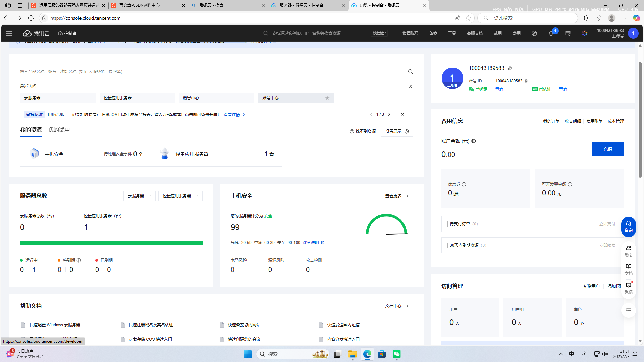
Task: Click the green server status progress bar
Action: [111, 243]
